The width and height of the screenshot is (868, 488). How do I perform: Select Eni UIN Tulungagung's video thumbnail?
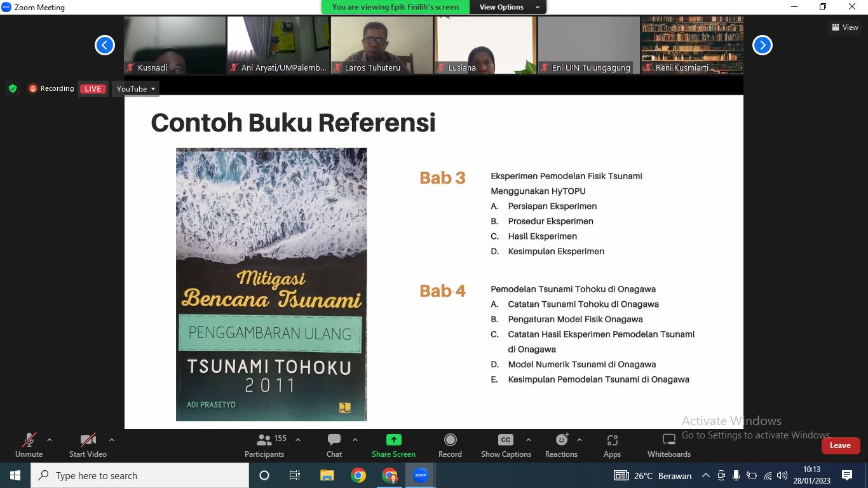tap(589, 45)
